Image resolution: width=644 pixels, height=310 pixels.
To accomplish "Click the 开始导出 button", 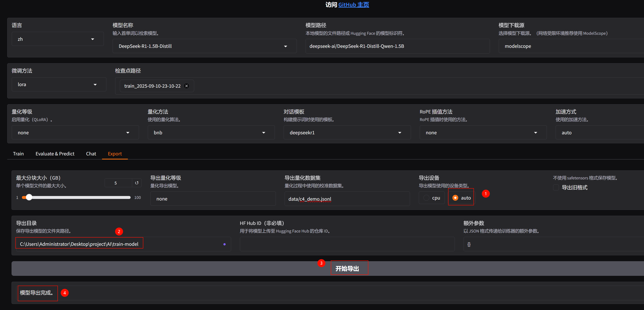I will tap(347, 269).
